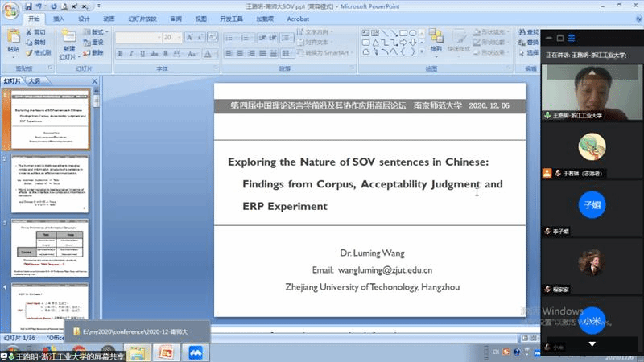Toggle Bold formatting button
The image size is (644, 362).
tap(119, 53)
